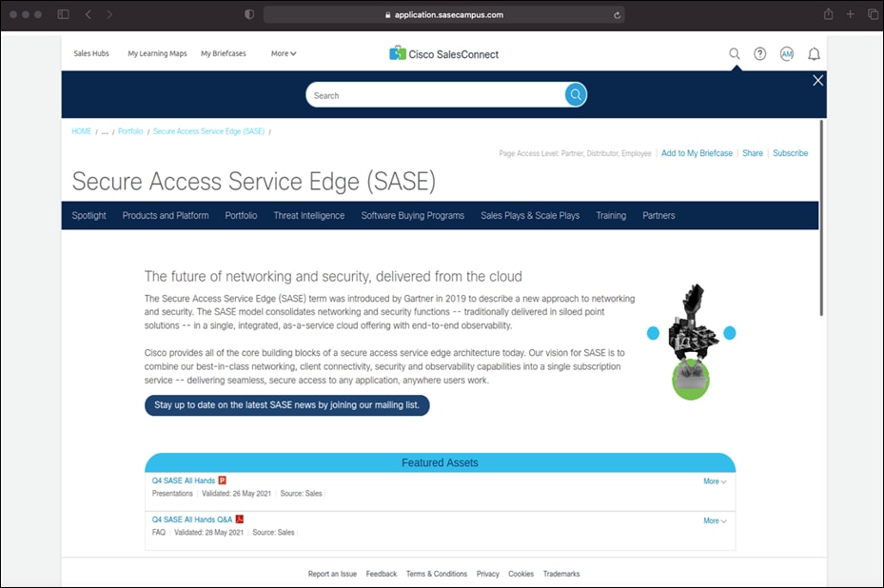The height and width of the screenshot is (588, 884).
Task: Click the Safari share icon
Action: point(828,14)
